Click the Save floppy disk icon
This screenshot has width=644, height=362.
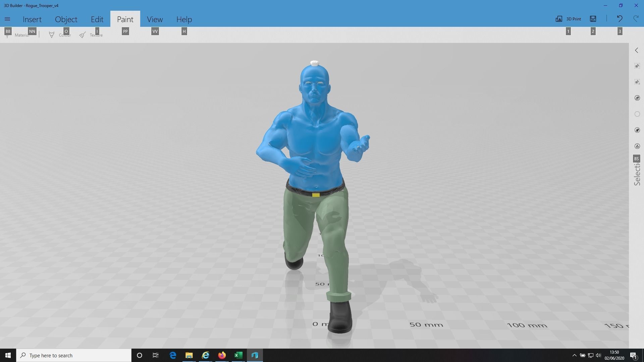point(593,19)
